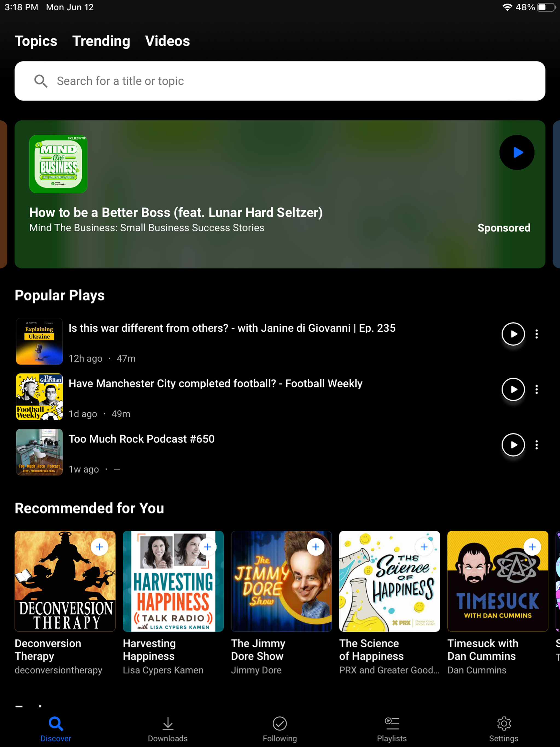Switch to the Videos tab
This screenshot has height=747, width=560.
pos(167,41)
